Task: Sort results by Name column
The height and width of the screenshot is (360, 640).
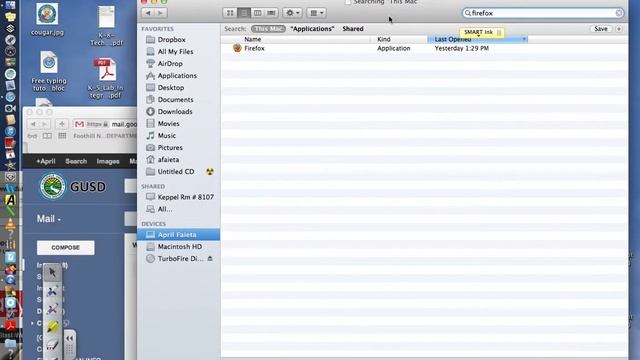Action: coord(253,39)
